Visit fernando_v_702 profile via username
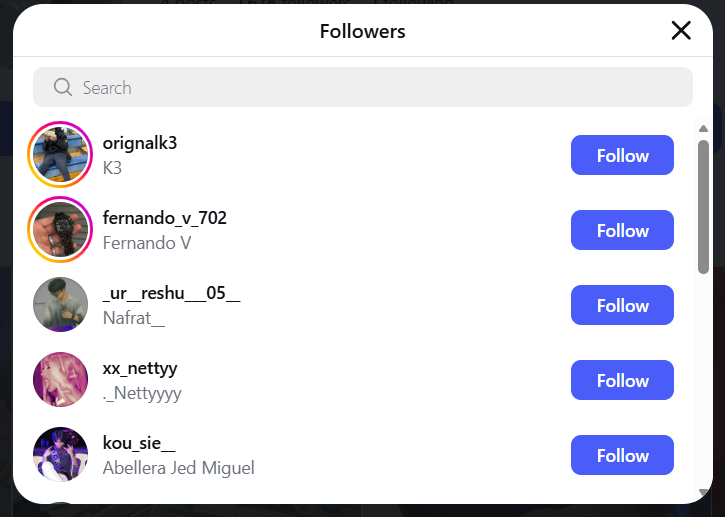This screenshot has width=725, height=517. pyautogui.click(x=165, y=218)
